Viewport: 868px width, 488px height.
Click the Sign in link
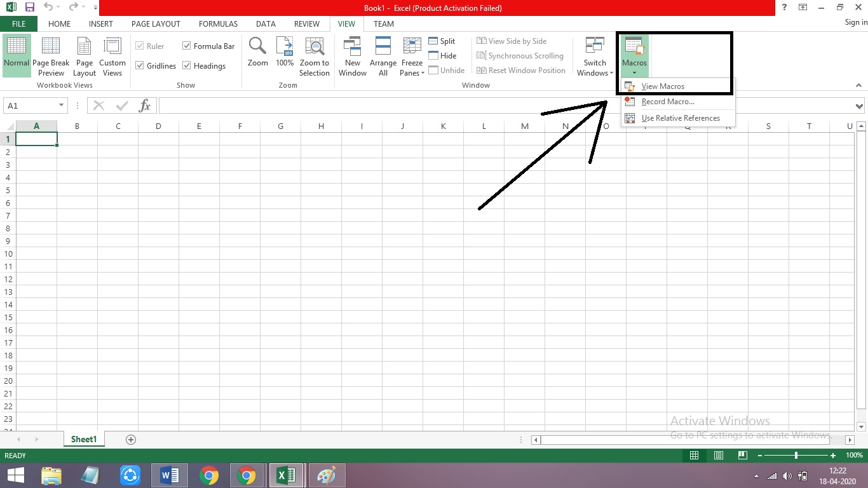pos(856,22)
